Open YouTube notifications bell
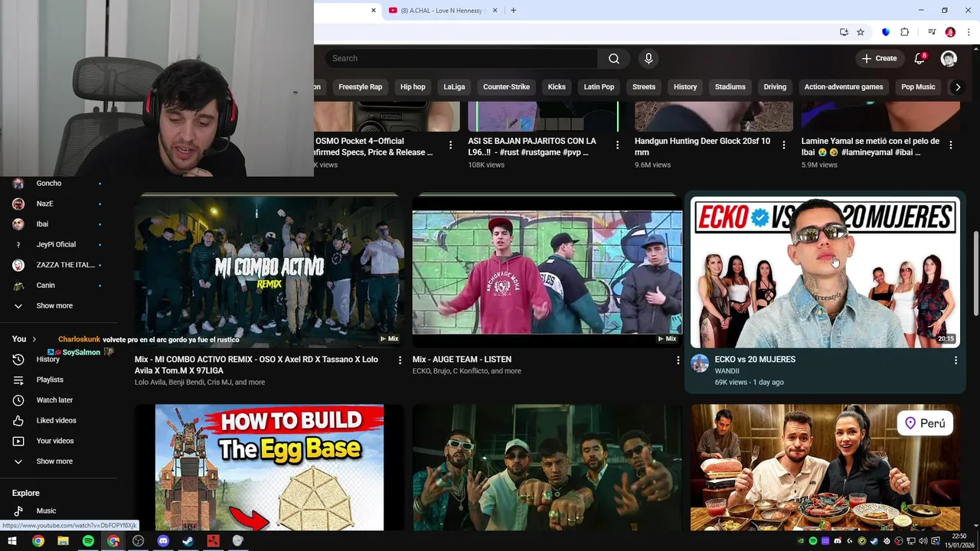The height and width of the screenshot is (551, 980). pyautogui.click(x=920, y=58)
